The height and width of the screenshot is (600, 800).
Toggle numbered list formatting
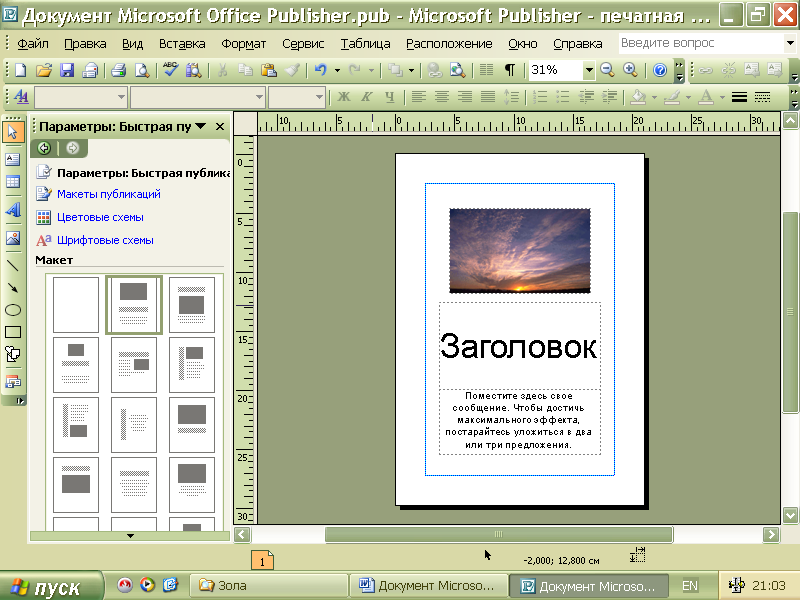540,96
